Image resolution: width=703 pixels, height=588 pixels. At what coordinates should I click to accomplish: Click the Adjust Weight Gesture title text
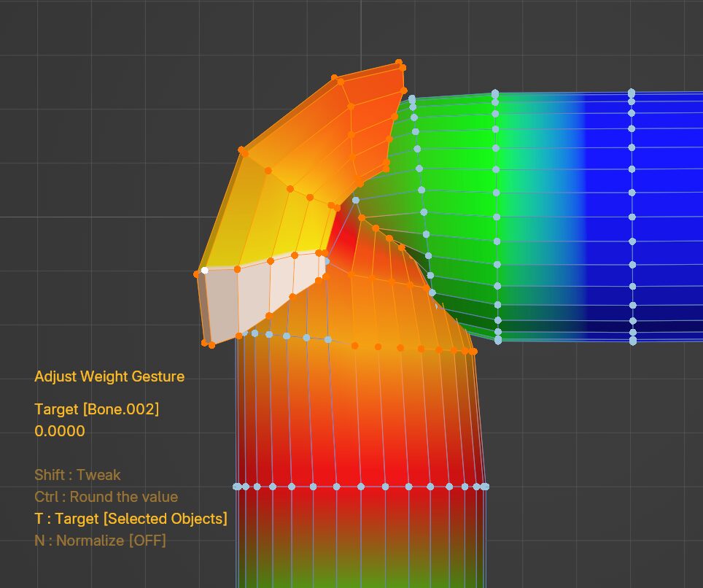coord(109,376)
